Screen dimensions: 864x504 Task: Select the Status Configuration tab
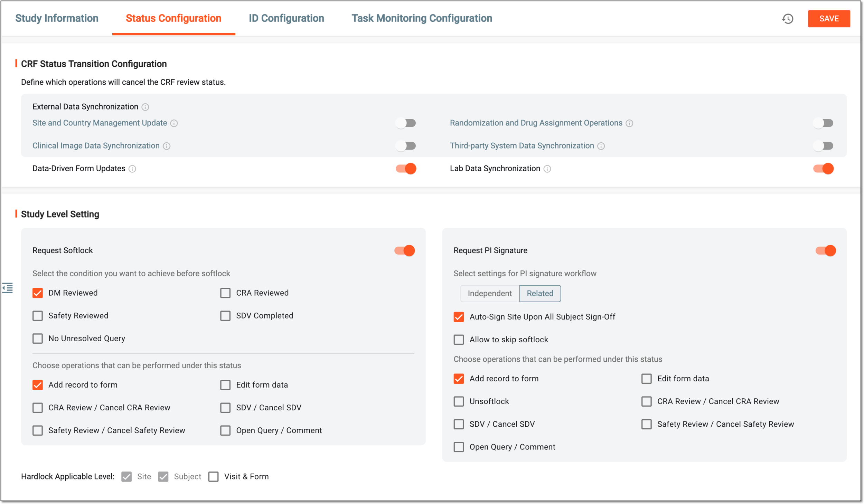[173, 18]
